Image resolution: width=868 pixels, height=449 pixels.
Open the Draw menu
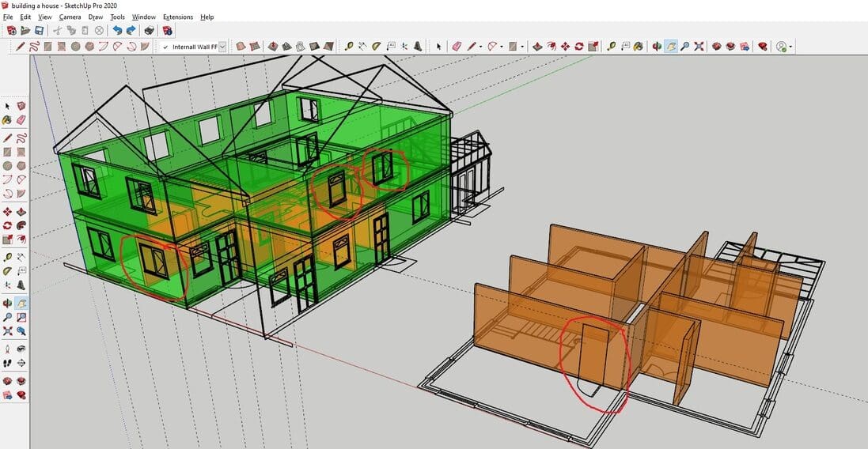96,17
